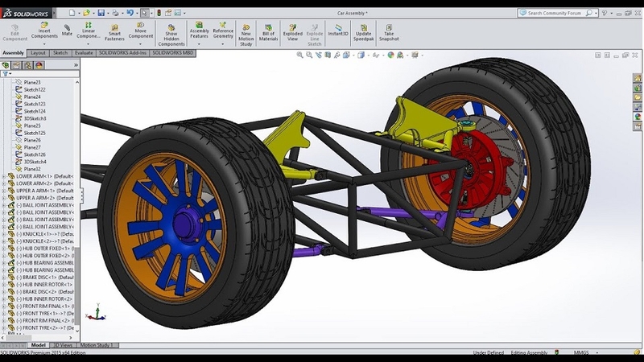Open the File Properties icon
Screen dimensions: 644x362
168,13
